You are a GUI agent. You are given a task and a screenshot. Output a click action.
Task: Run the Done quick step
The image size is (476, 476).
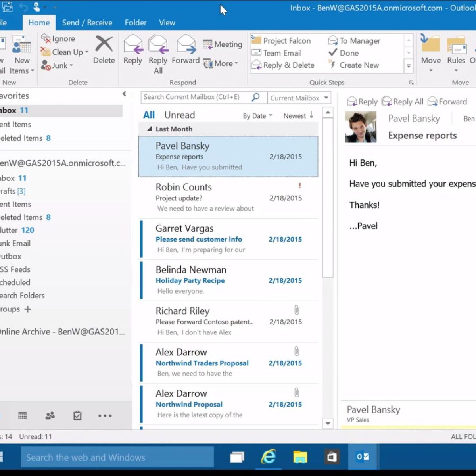pos(344,53)
